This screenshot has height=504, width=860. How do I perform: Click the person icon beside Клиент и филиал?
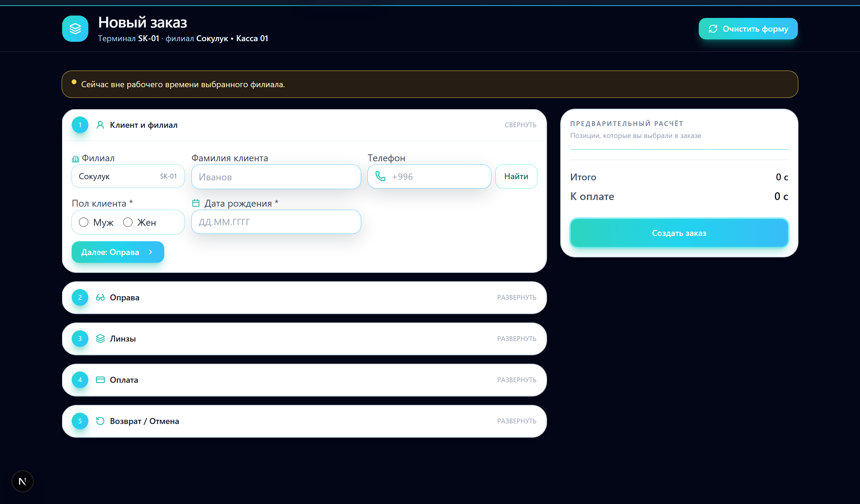click(x=100, y=125)
